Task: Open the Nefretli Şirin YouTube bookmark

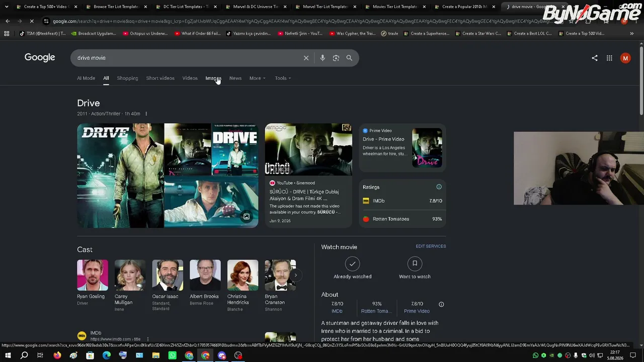Action: (300, 34)
